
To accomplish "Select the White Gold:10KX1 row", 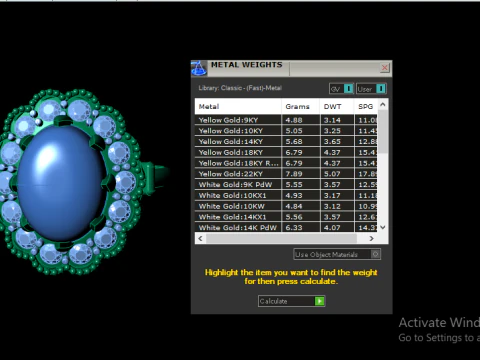I will pyautogui.click(x=286, y=195).
